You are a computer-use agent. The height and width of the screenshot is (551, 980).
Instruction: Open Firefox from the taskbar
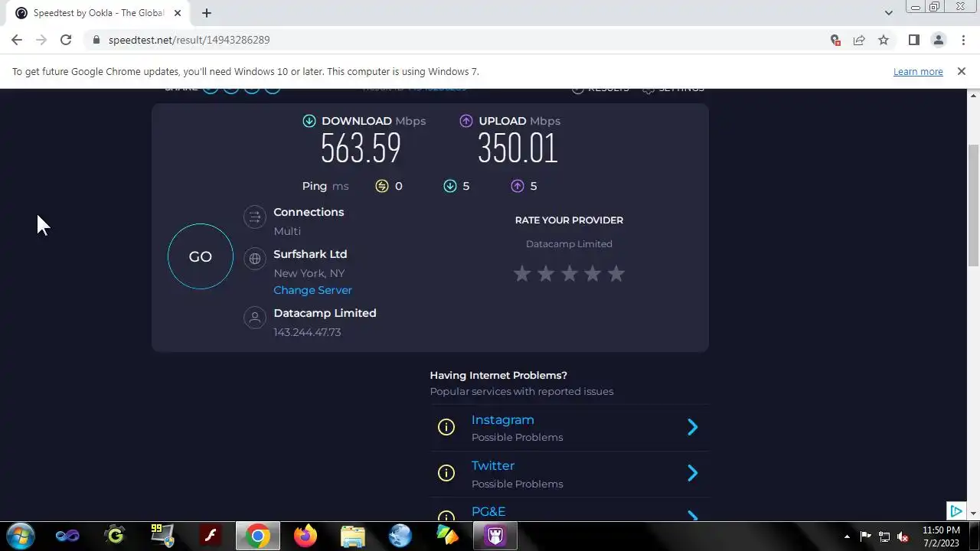pos(305,536)
